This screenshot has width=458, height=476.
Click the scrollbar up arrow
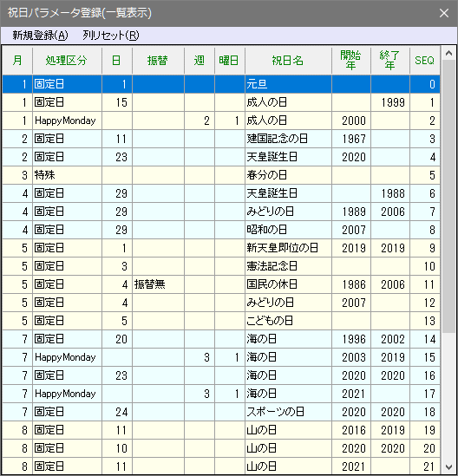tap(448, 54)
